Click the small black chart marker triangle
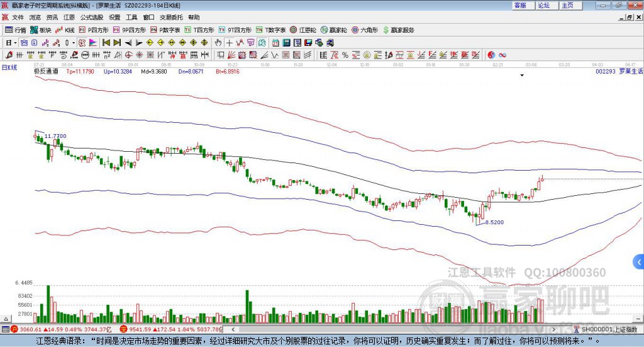The height and width of the screenshot is (347, 644). [522, 75]
